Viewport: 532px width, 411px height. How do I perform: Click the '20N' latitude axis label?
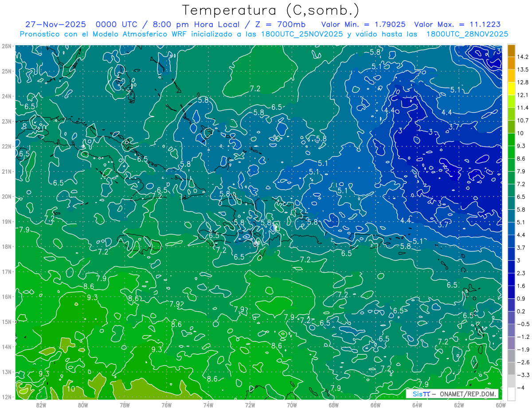tap(7, 196)
